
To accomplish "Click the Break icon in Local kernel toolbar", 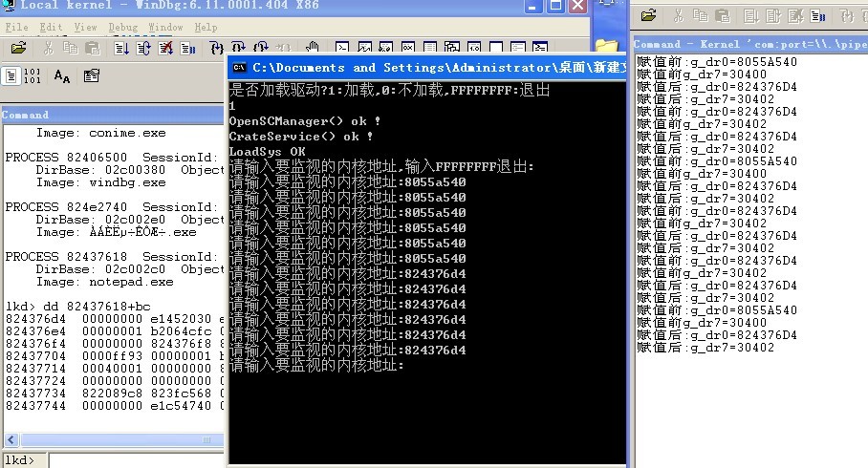I will 187,48.
